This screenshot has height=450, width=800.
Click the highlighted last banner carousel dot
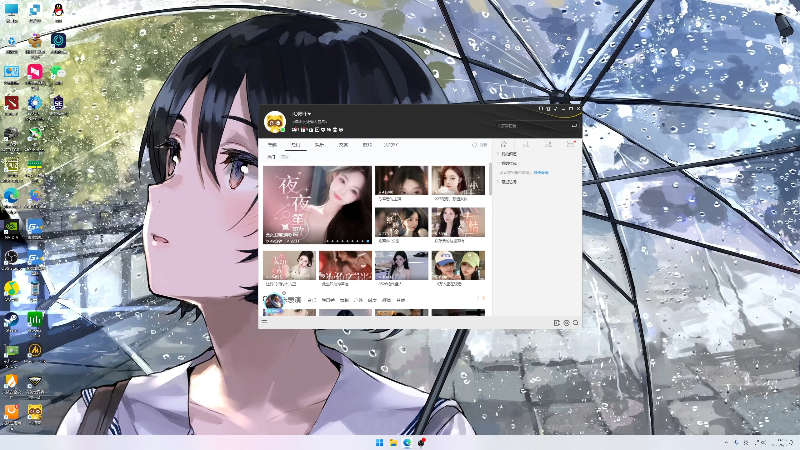coord(368,241)
